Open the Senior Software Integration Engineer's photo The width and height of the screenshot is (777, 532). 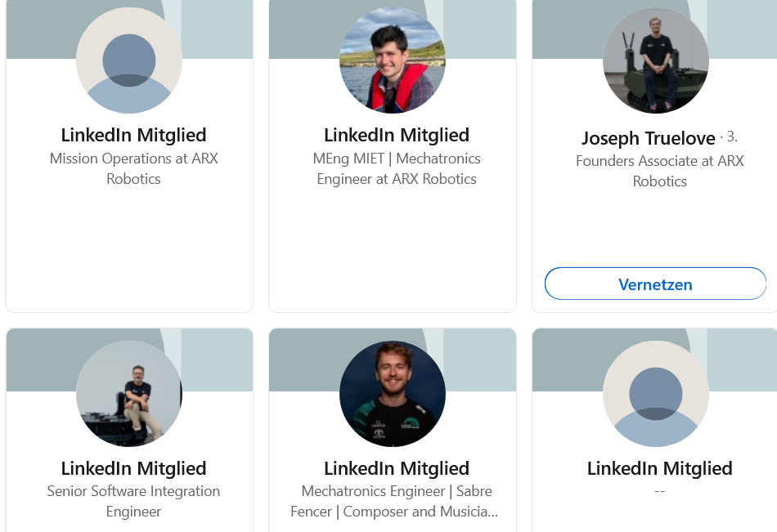click(129, 394)
